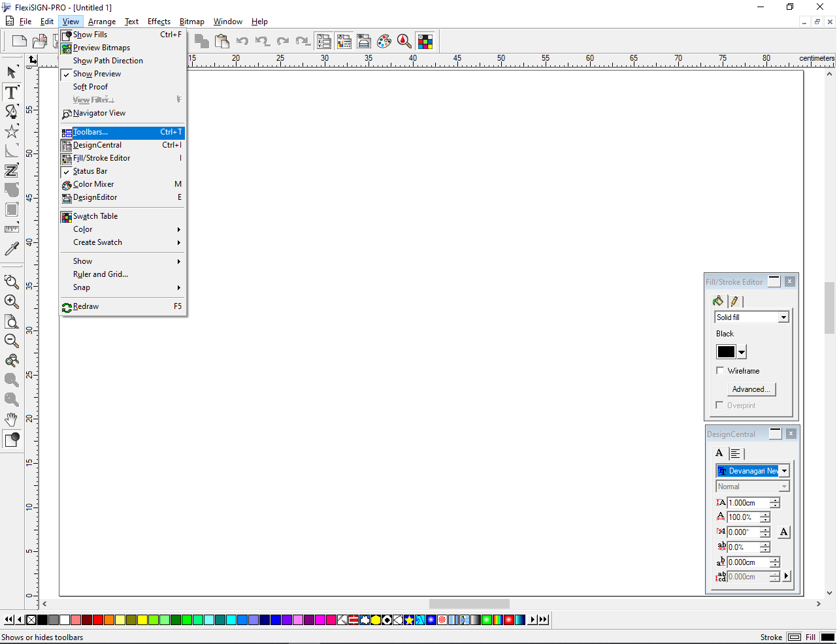The image size is (837, 644).
Task: Open the Bitmap menu
Action: [x=191, y=21]
